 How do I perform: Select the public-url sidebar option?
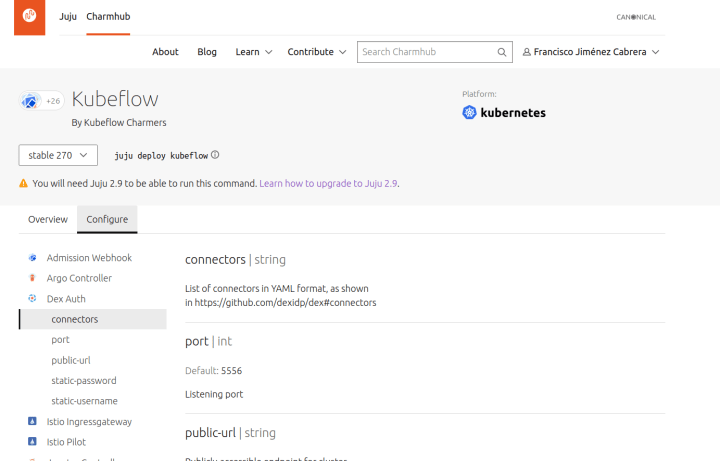click(71, 360)
